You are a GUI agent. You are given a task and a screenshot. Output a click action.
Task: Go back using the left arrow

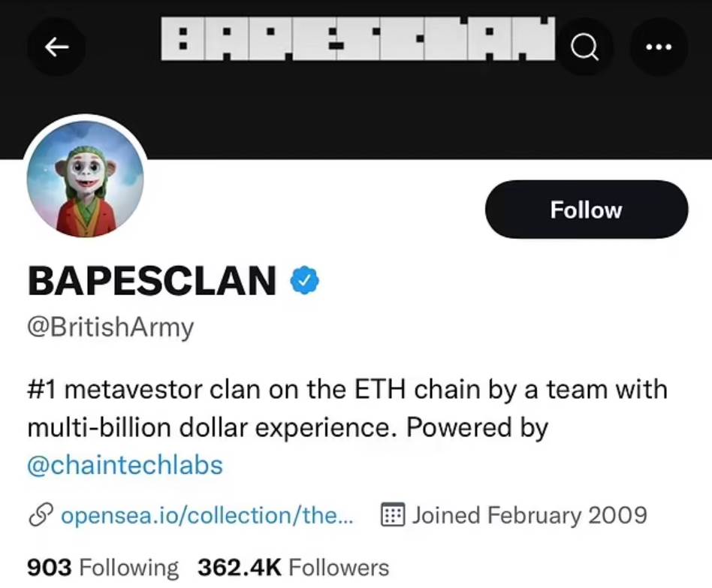(56, 47)
